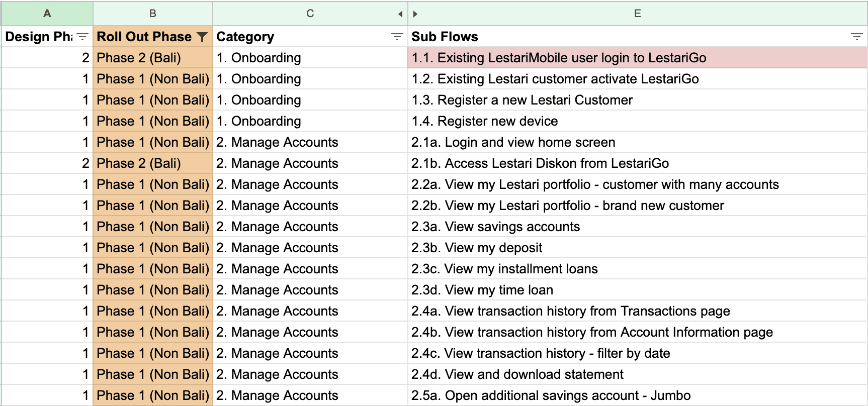Select cell '2.4a. View transaction history from Transactions page'
The image size is (868, 406).
tap(638, 311)
